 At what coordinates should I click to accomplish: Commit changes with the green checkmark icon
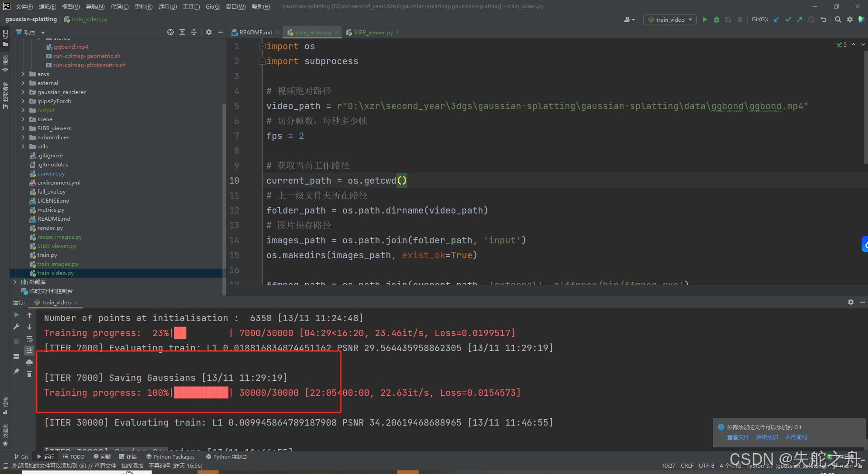[x=788, y=19]
